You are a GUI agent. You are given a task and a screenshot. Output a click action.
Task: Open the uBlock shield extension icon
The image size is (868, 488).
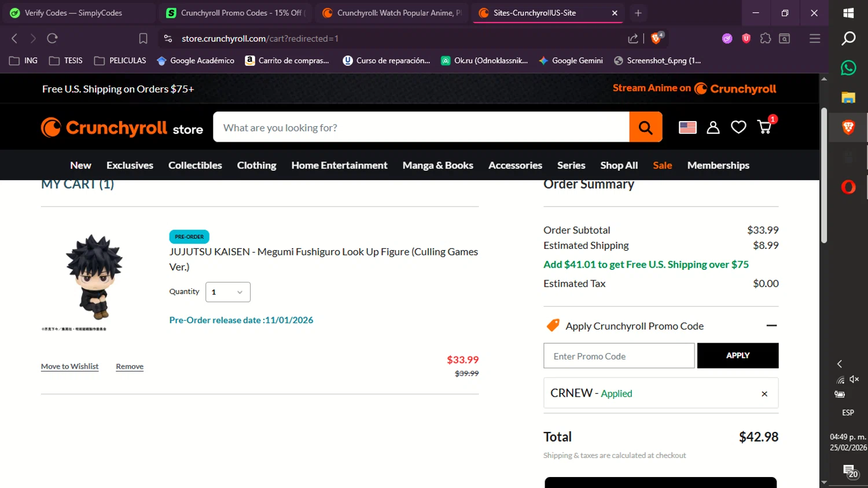click(746, 38)
